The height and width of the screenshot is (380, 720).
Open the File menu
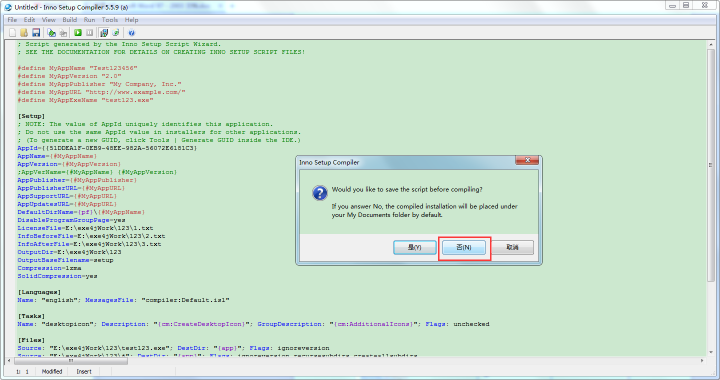[12, 20]
